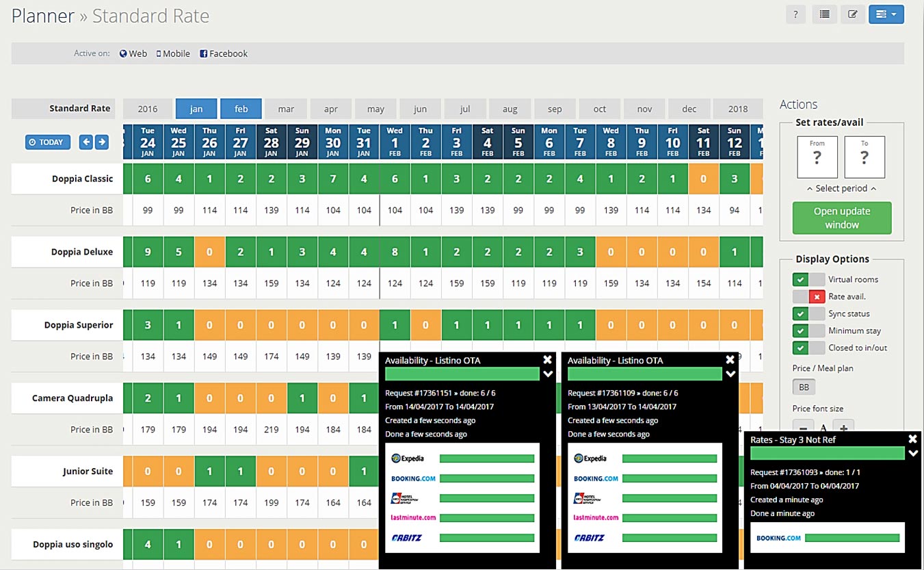Open the Facebook icon in Active on row
Screen dimensions: 924x570
tap(202, 53)
